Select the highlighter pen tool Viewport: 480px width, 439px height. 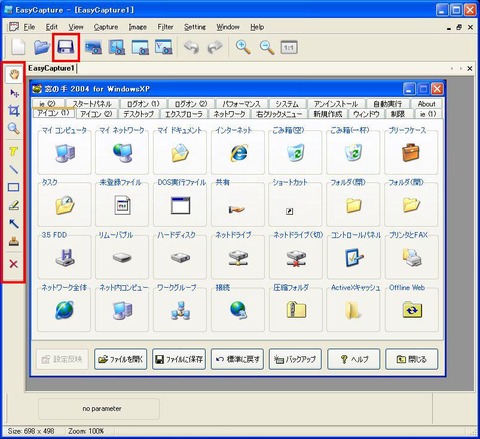tap(14, 205)
